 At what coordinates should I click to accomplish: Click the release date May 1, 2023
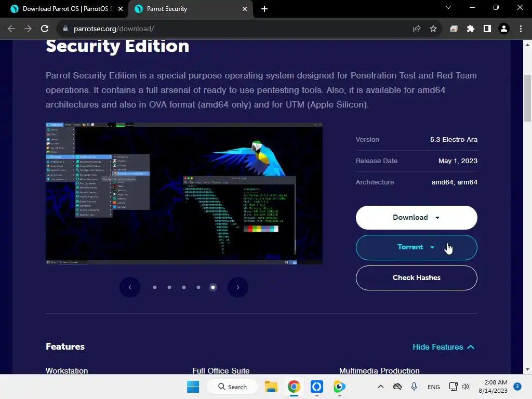click(458, 161)
